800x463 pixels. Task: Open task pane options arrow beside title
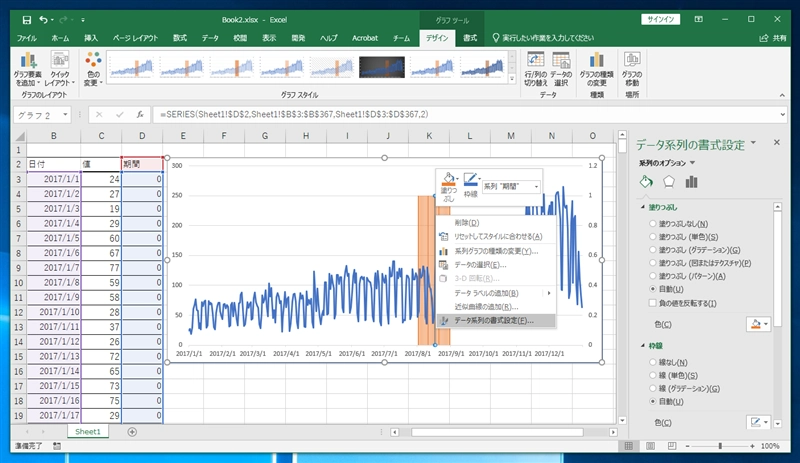pyautogui.click(x=754, y=143)
